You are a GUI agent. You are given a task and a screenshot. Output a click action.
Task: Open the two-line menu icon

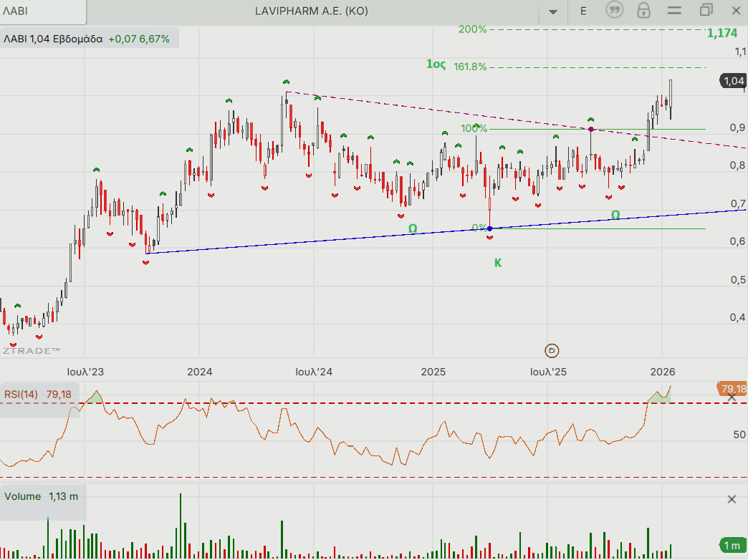tap(673, 11)
